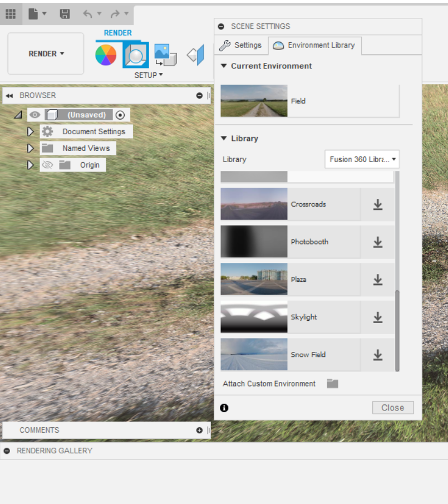Click the Origin folder icon
This screenshot has height=504, width=448.
[65, 165]
